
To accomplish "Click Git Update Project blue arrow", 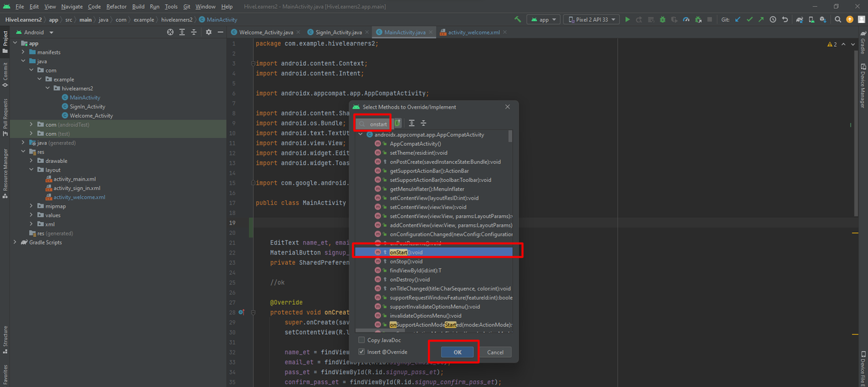I will coord(738,20).
